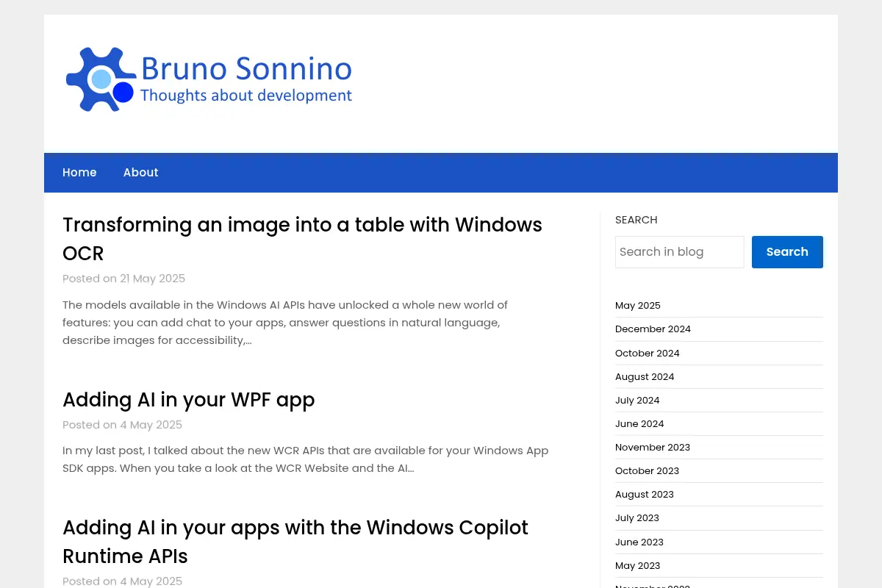The image size is (882, 588).
Task: Open the August 2023 archive
Action: click(x=645, y=495)
